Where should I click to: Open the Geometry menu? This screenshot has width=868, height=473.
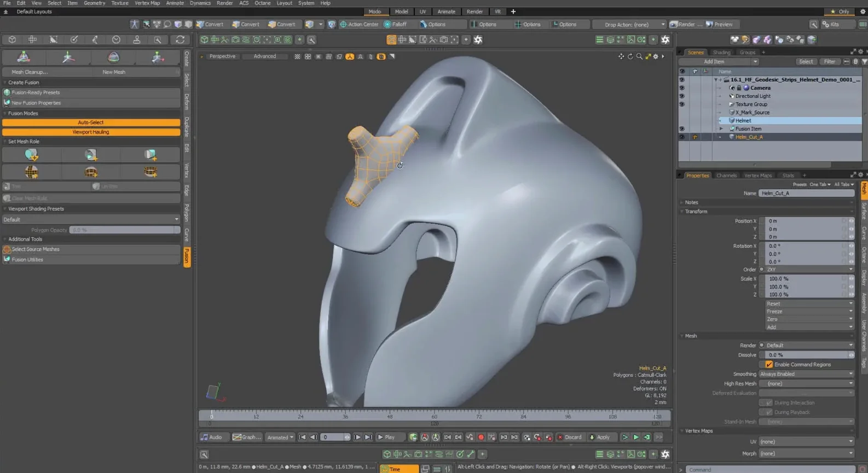94,3
